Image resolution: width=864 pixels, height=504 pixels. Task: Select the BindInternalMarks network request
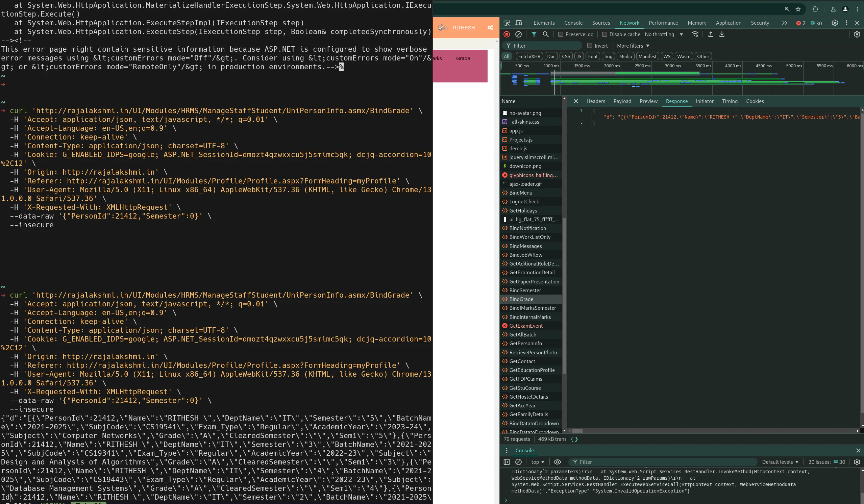[x=530, y=316]
